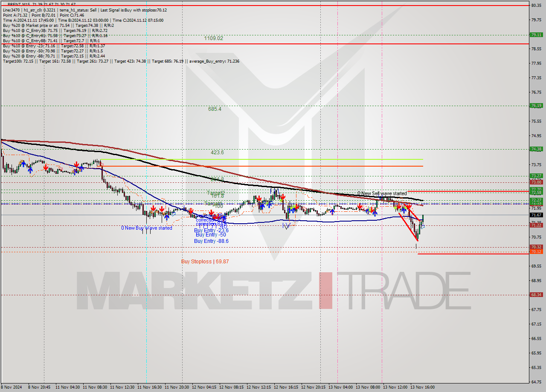Screen dimensions: 546x392
Task: Click the current price 71.67 tag
Action: coord(536,215)
